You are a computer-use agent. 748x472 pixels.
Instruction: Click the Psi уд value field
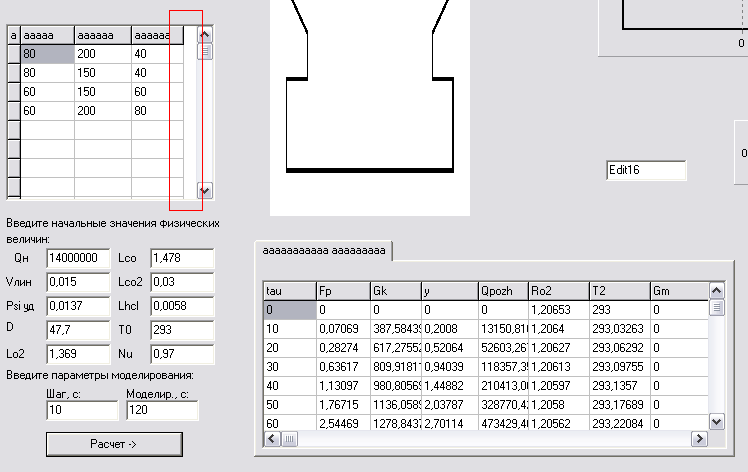pyautogui.click(x=78, y=306)
